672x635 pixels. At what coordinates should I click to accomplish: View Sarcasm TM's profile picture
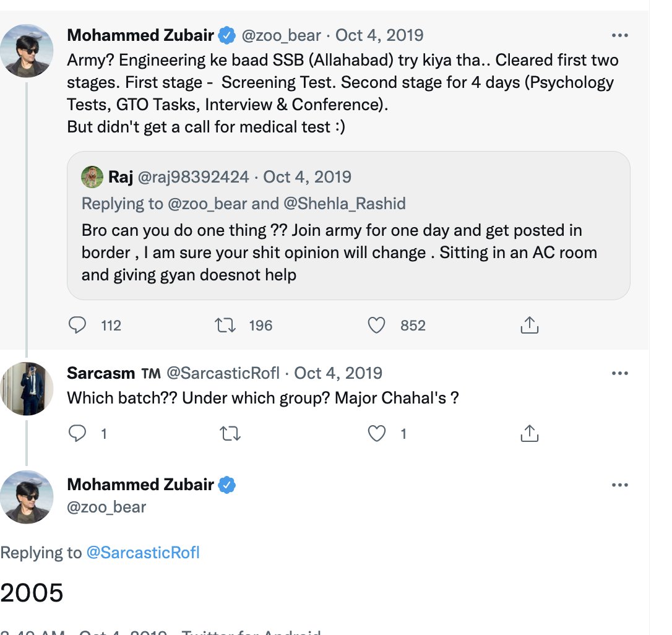click(27, 389)
